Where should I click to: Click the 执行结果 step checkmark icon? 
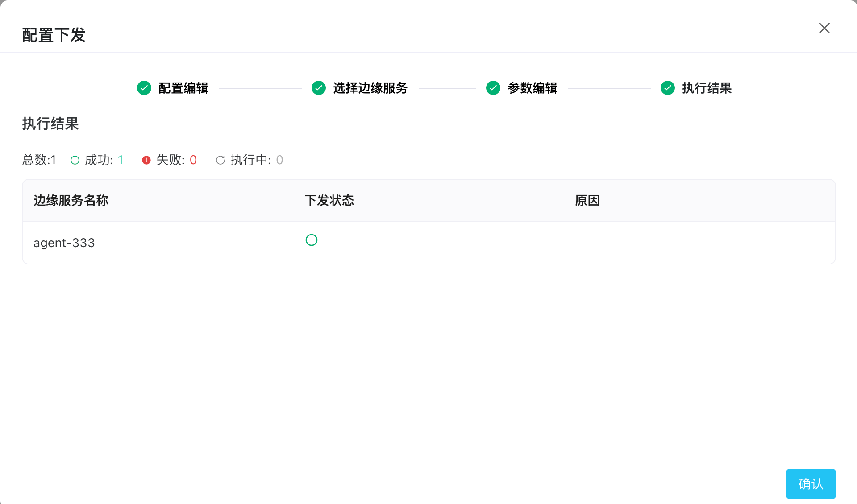668,88
